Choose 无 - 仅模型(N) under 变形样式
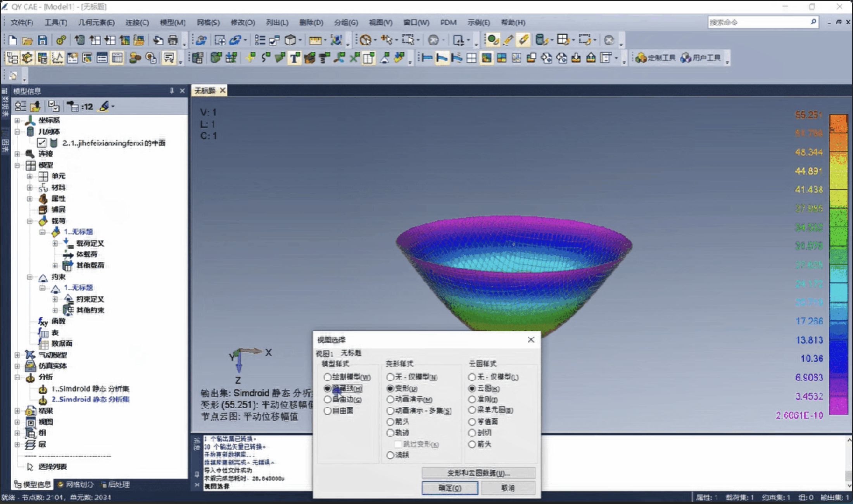The height and width of the screenshot is (504, 853). coord(390,377)
